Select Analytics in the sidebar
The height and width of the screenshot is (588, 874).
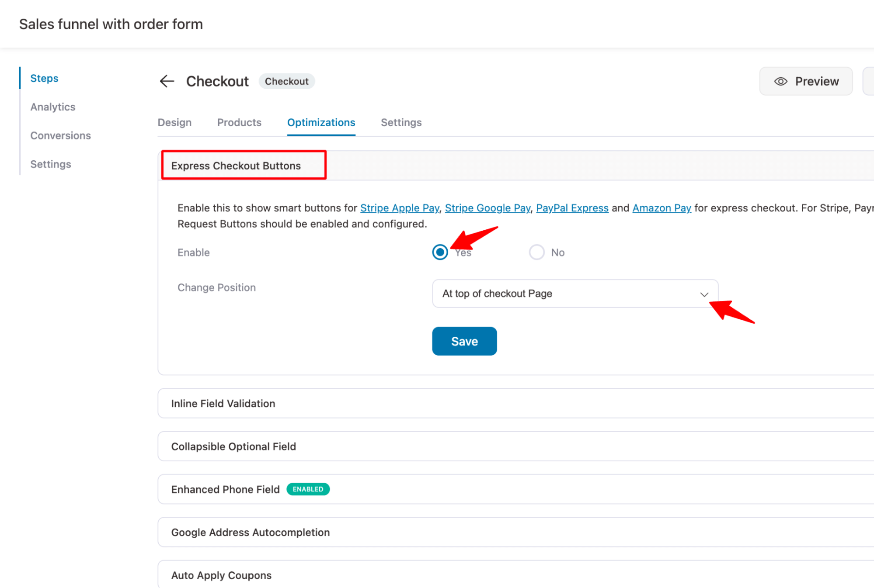[x=52, y=107]
